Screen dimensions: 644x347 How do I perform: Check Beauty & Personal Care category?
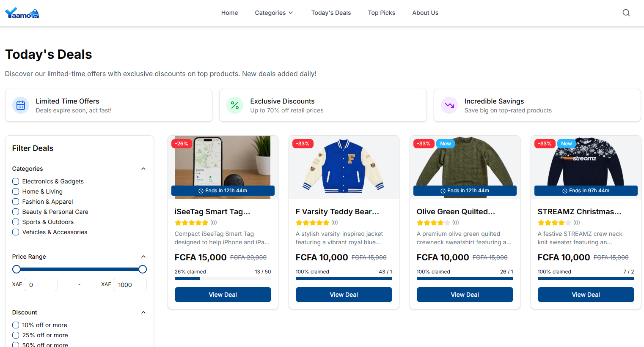point(16,212)
